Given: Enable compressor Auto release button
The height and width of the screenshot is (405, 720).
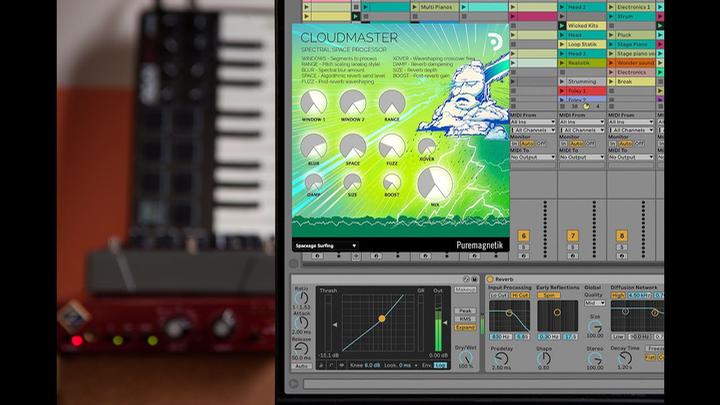Looking at the screenshot, I should pos(301,366).
